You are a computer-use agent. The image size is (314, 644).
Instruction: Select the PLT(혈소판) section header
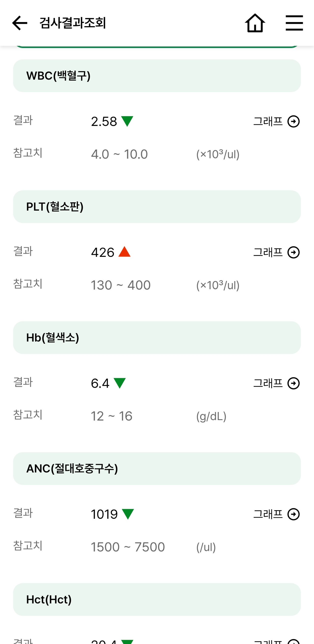coord(157,207)
